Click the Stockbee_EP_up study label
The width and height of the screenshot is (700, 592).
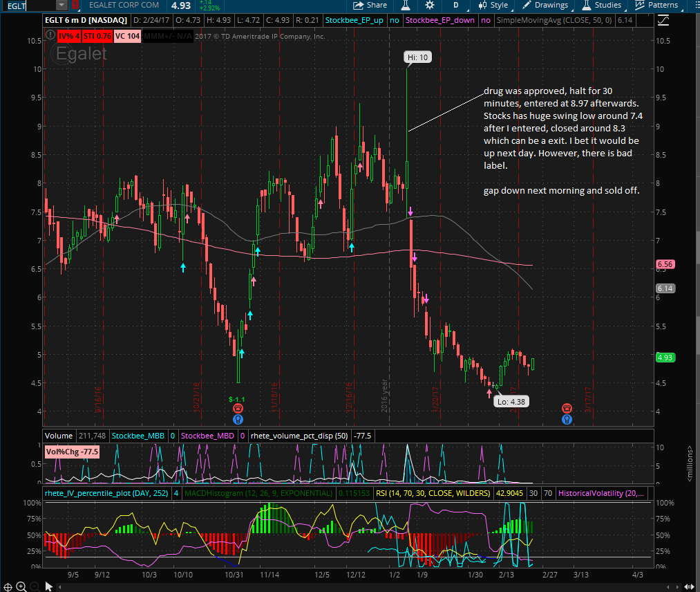[x=354, y=20]
